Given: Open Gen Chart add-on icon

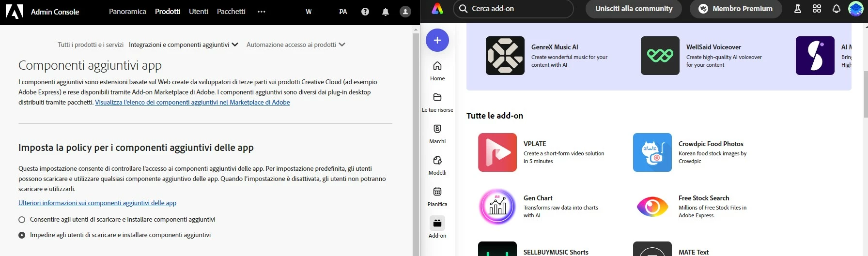Looking at the screenshot, I should tap(497, 207).
